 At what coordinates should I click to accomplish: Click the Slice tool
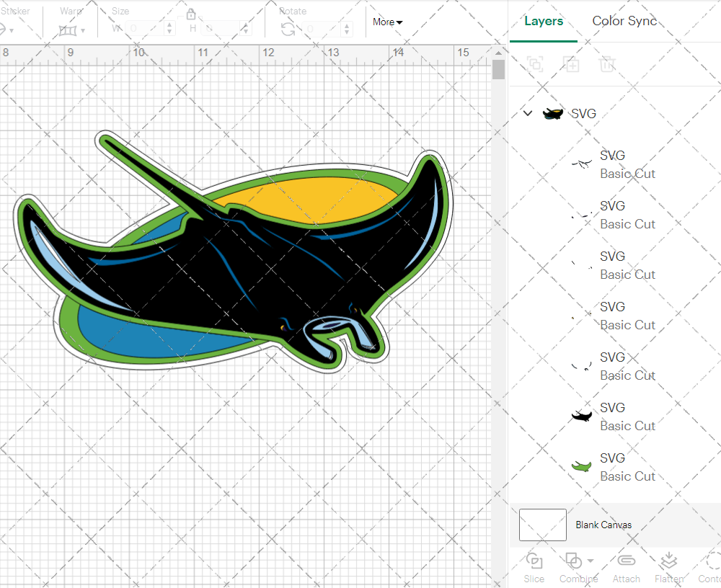point(534,568)
